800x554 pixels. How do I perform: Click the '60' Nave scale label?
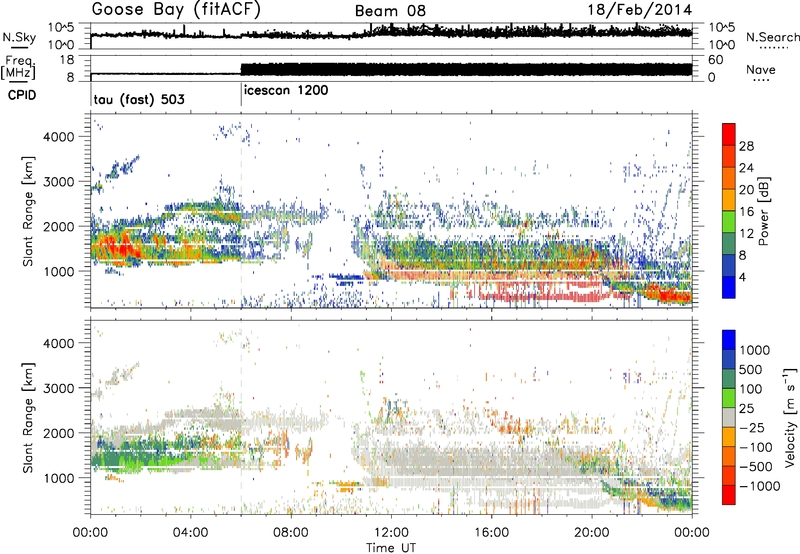click(x=716, y=60)
